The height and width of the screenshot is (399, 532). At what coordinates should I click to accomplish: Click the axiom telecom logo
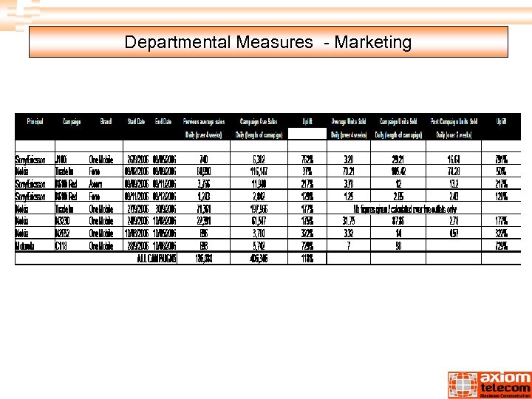pyautogui.click(x=490, y=385)
